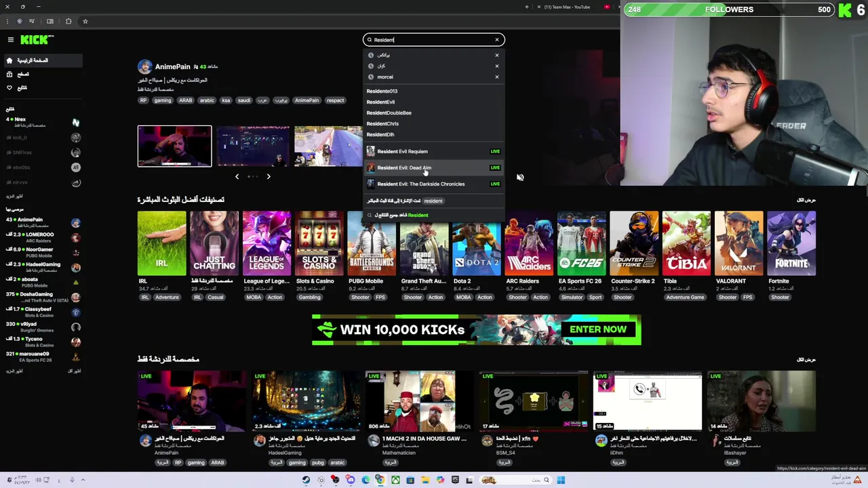Viewport: 868px width, 488px height.
Task: Open the ARC Raiders category card
Action: 529,243
